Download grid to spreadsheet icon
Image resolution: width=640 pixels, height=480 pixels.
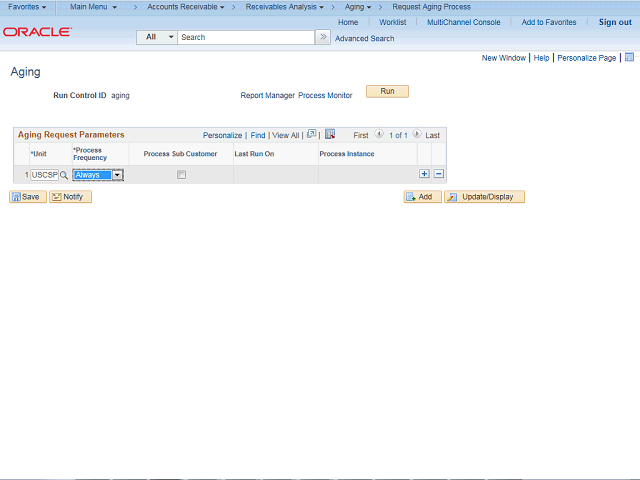click(330, 134)
